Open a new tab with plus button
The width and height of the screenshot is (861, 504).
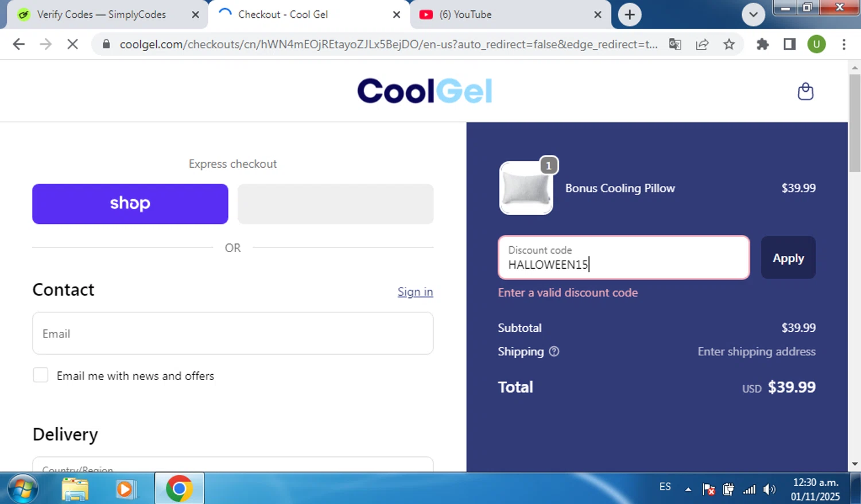coord(630,14)
